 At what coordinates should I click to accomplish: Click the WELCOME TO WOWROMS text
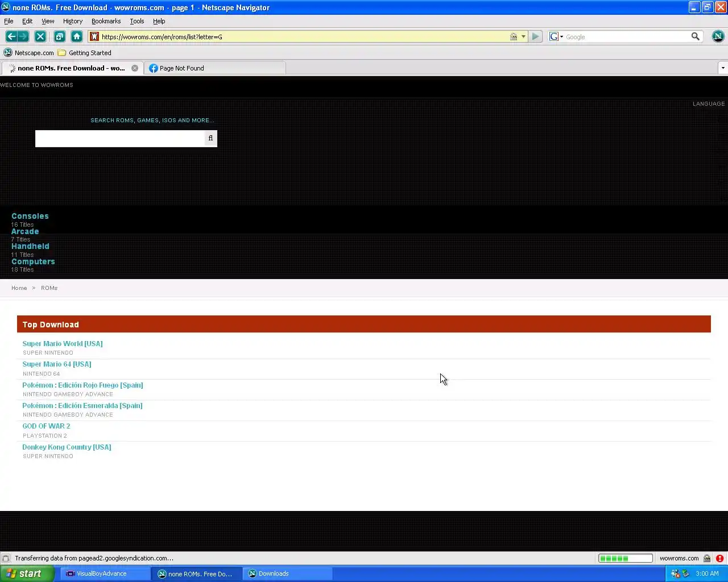(x=36, y=85)
